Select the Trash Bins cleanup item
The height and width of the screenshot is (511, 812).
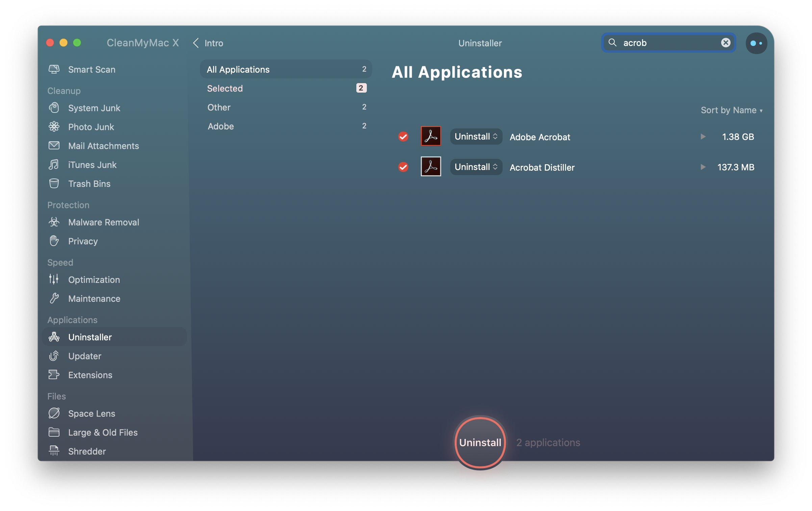tap(89, 184)
